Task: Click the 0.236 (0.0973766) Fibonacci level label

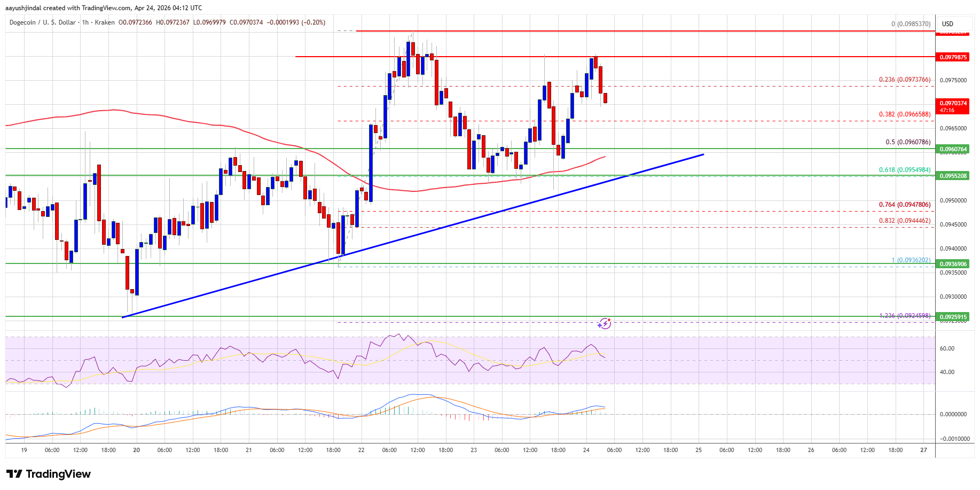Action: tap(904, 80)
